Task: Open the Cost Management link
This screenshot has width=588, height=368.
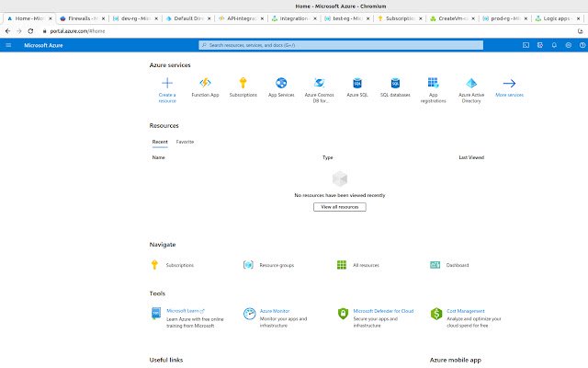Action: pos(466,311)
